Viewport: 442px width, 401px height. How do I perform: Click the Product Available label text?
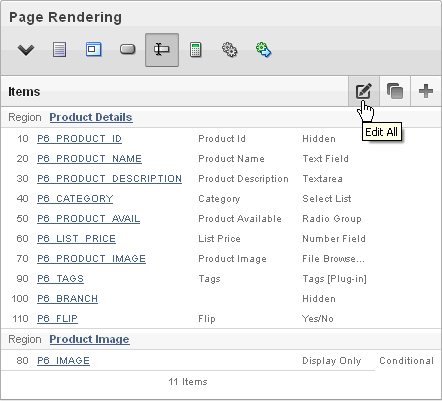[240, 219]
